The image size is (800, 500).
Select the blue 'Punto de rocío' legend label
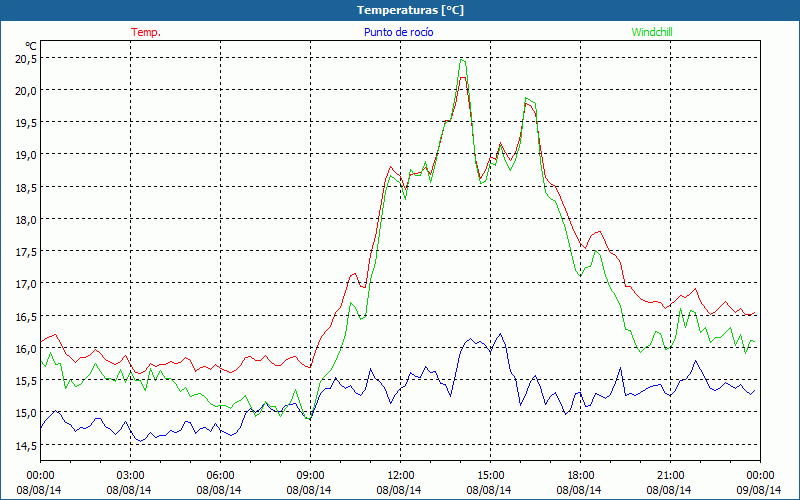(398, 32)
